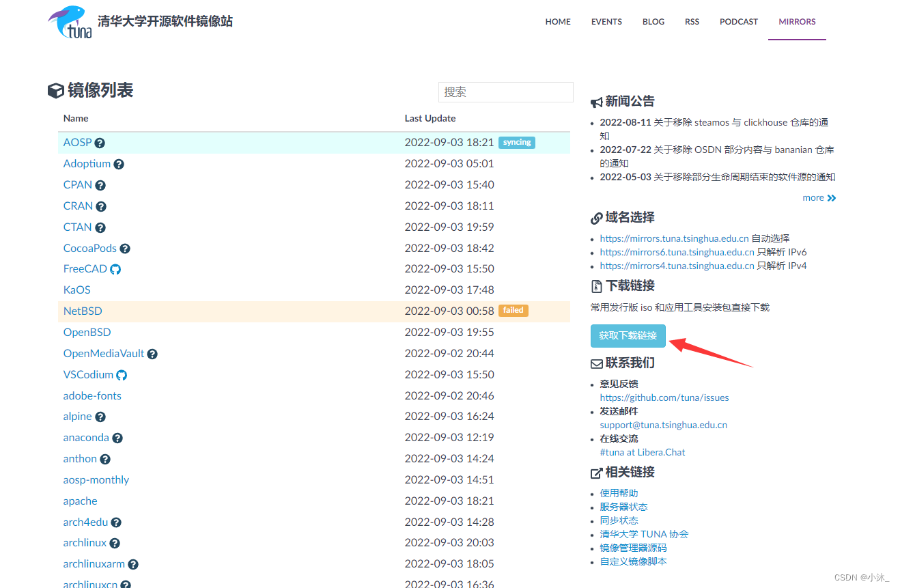Screen dimensions: 900x588
Task: Open the archlinux mirror link
Action: 85,544
